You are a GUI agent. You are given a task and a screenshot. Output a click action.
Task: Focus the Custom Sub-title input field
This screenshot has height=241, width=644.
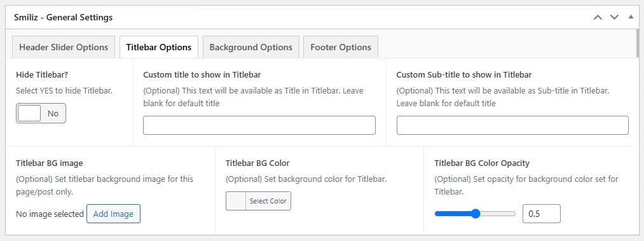click(x=512, y=125)
